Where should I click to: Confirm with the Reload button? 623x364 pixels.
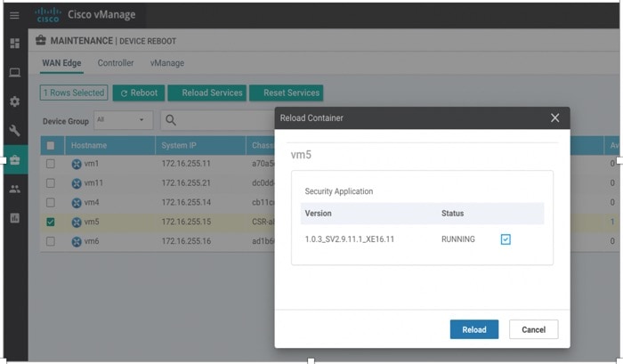pos(474,329)
